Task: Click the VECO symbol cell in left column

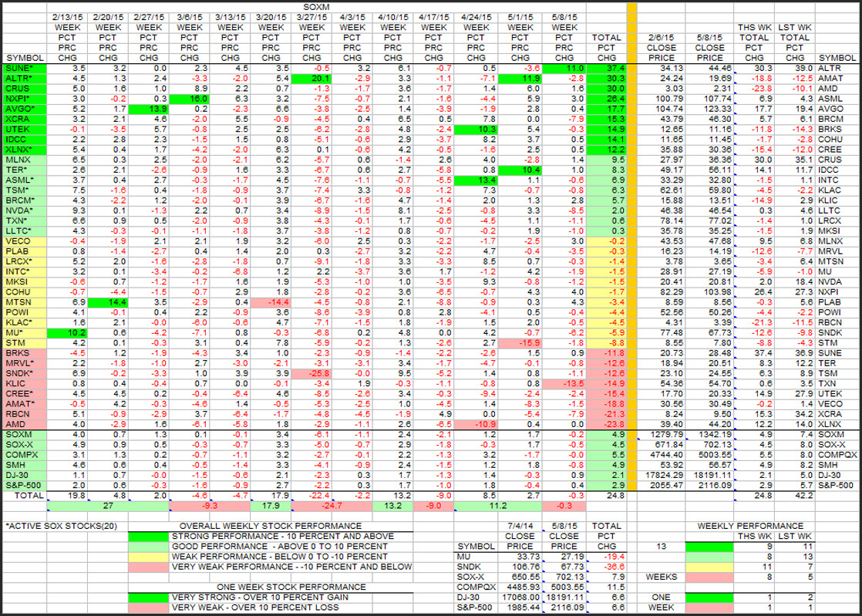Action: point(25,241)
